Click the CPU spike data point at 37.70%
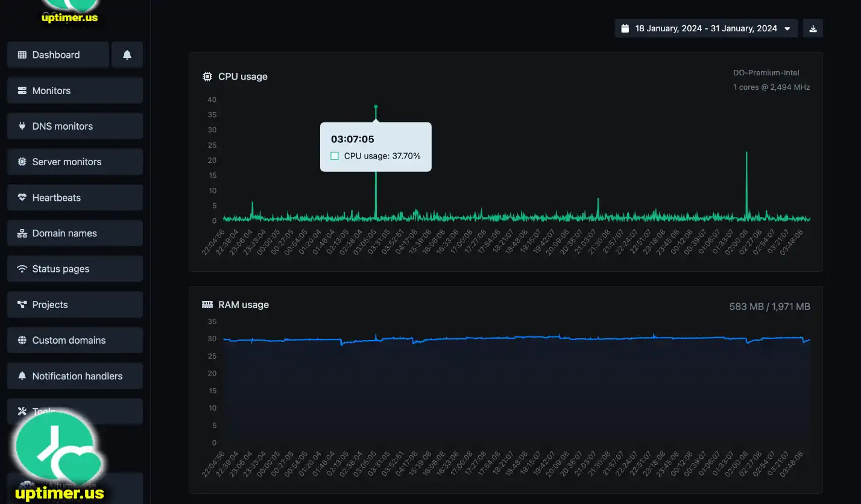 click(376, 107)
